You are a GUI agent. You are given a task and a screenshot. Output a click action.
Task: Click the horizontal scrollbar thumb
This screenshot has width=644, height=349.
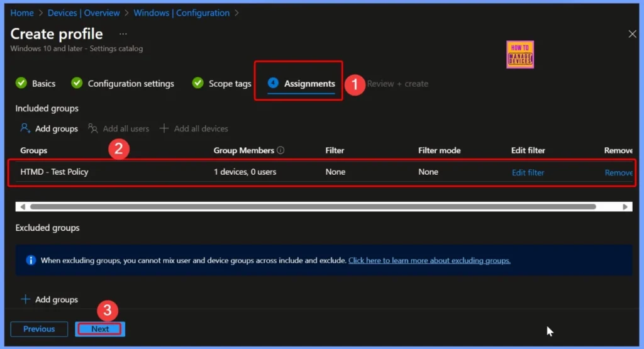313,206
